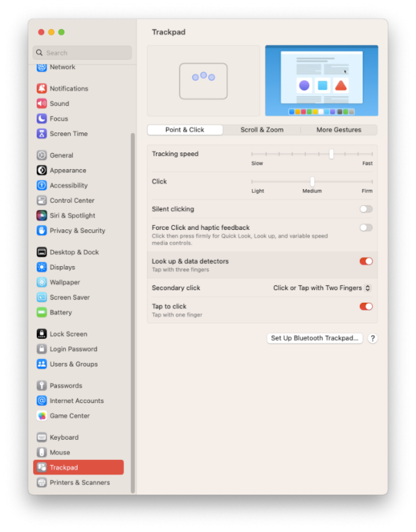Image resolution: width=416 pixels, height=532 pixels.
Task: Click the "Light" click label
Action: [258, 191]
